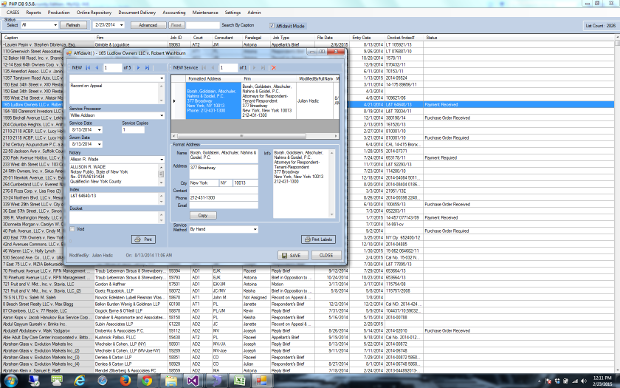Viewport: 620px width, 388px height.
Task: Click the Docket text box
Action: [117, 217]
